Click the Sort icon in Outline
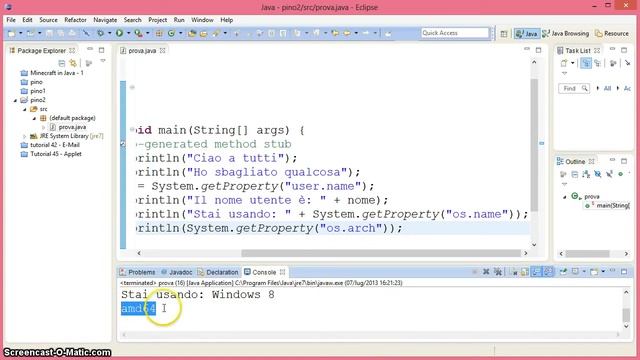 (586, 174)
